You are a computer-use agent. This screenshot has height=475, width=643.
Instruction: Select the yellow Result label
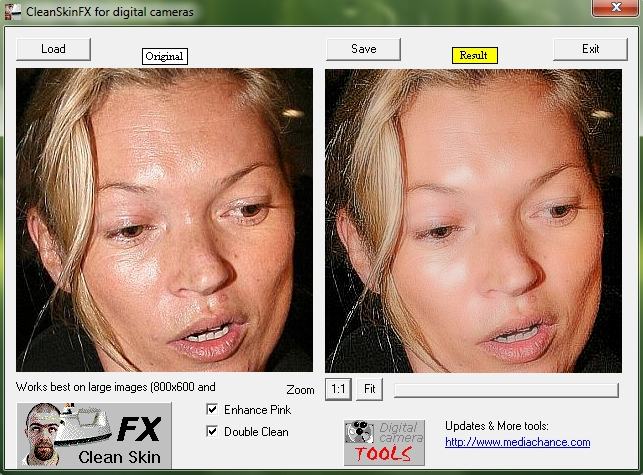(474, 55)
